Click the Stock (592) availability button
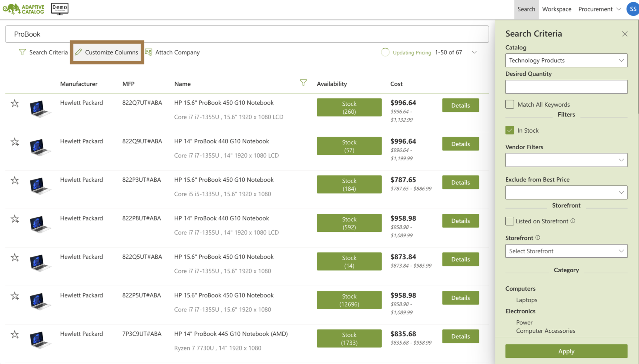The width and height of the screenshot is (639, 364). (x=349, y=223)
